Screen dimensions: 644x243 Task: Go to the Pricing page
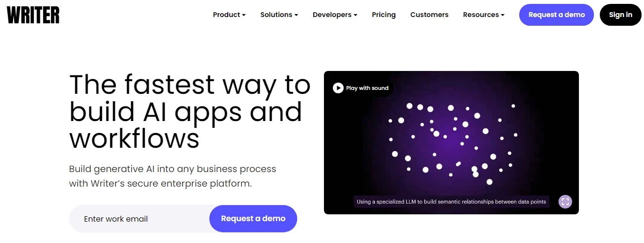(x=384, y=15)
